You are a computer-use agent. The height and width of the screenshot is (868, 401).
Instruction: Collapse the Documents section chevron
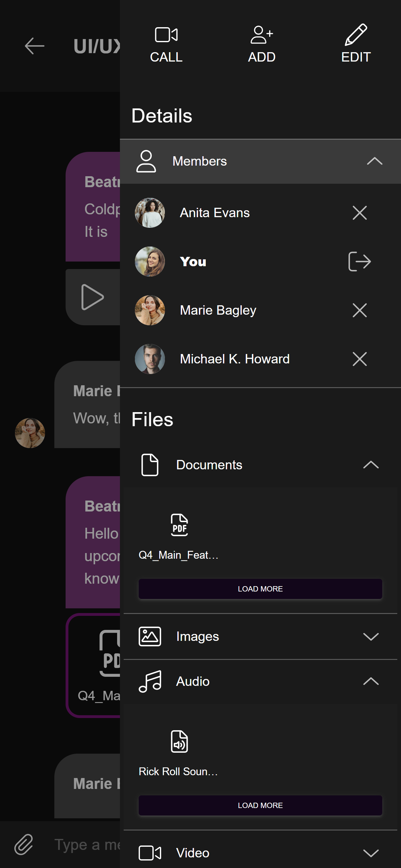[x=371, y=465]
